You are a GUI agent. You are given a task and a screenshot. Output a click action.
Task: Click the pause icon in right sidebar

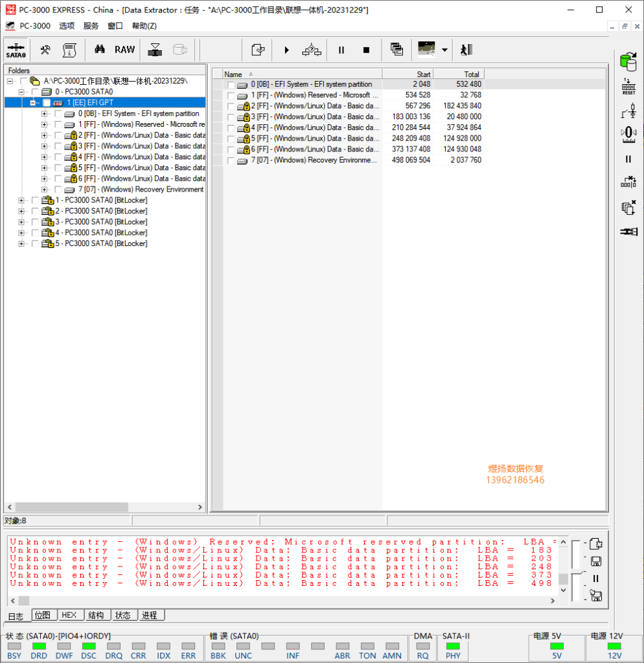coord(628,159)
